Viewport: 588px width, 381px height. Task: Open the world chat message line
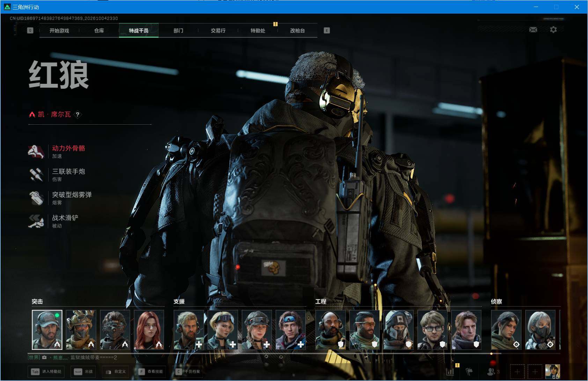click(x=72, y=358)
